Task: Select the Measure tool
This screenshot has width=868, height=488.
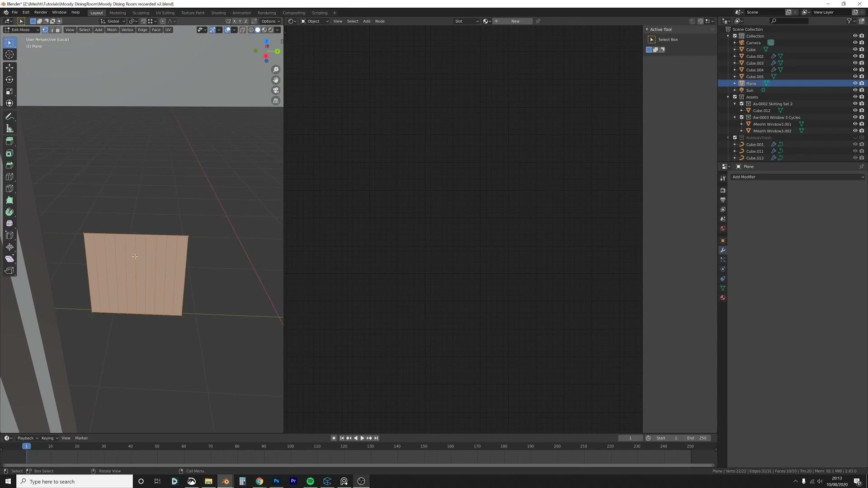Action: click(x=9, y=129)
